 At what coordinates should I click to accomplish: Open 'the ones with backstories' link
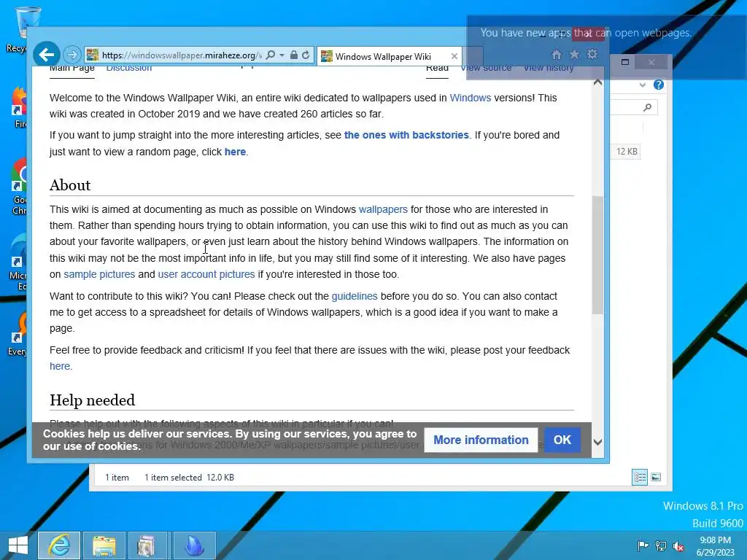pos(406,135)
